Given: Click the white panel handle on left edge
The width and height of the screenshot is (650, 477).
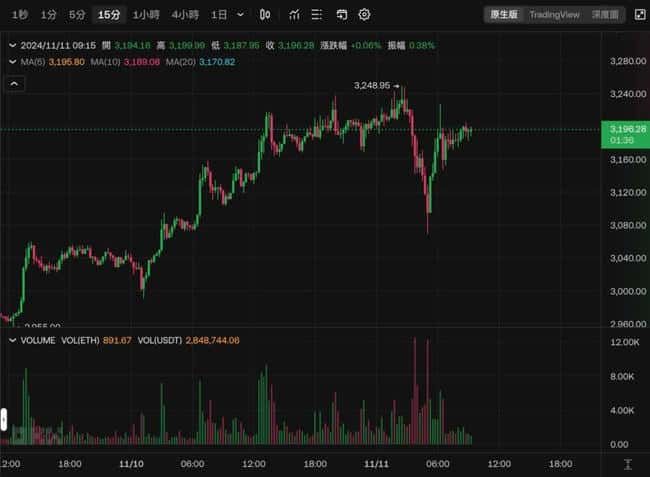Looking at the screenshot, I should 4,418.
